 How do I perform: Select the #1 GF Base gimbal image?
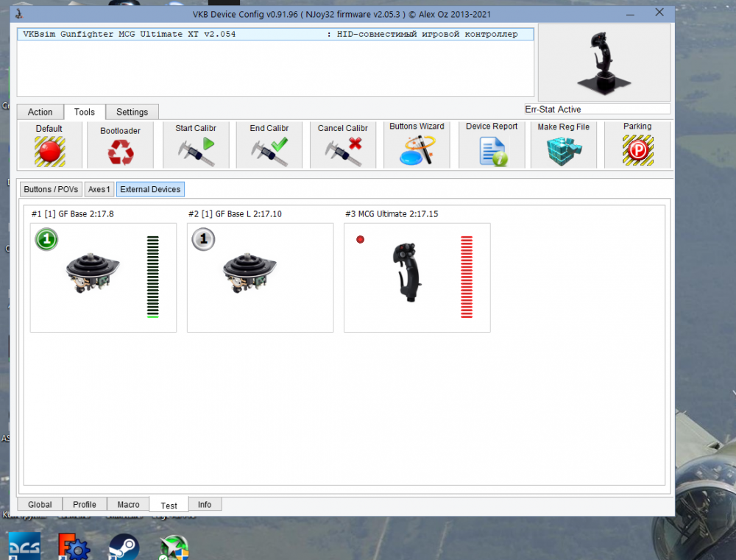click(93, 273)
